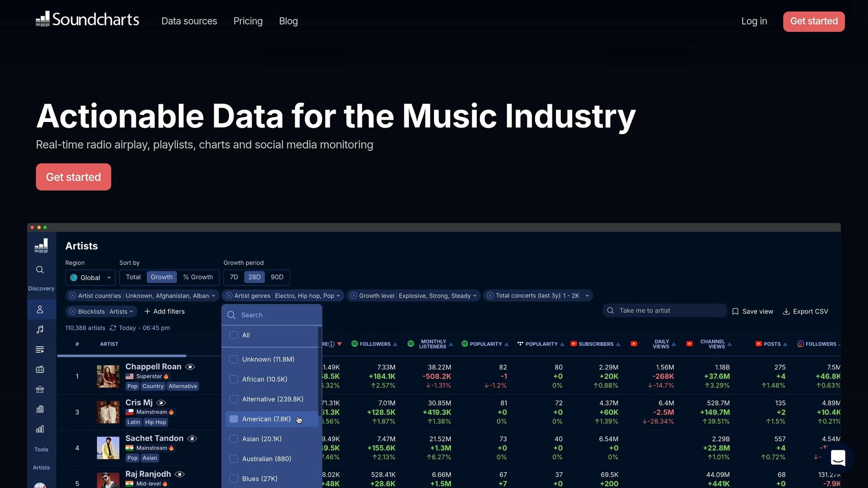Click Get started button in header
The width and height of the screenshot is (868, 488).
click(x=814, y=21)
